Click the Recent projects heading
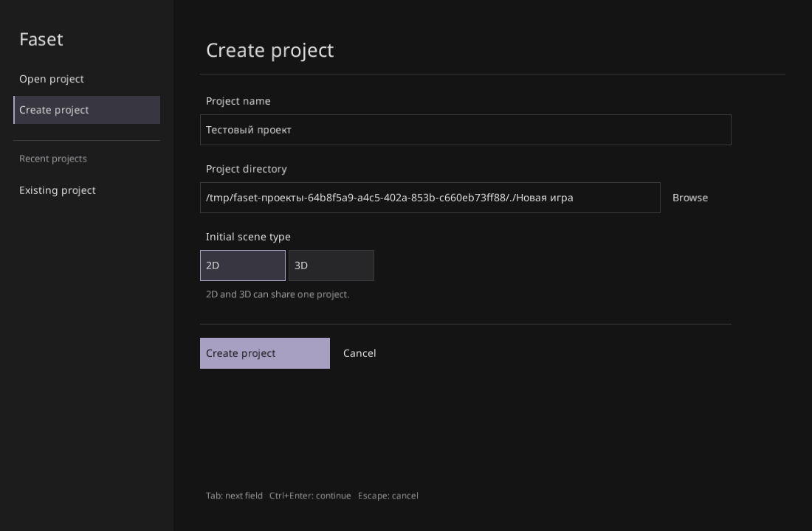This screenshot has height=531, width=812. [x=53, y=159]
